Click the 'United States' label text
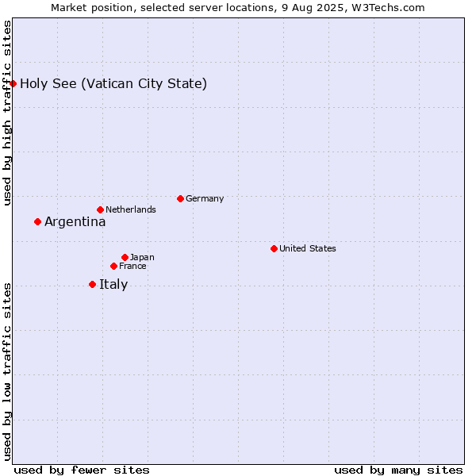The width and height of the screenshot is (476, 476). [x=308, y=248]
